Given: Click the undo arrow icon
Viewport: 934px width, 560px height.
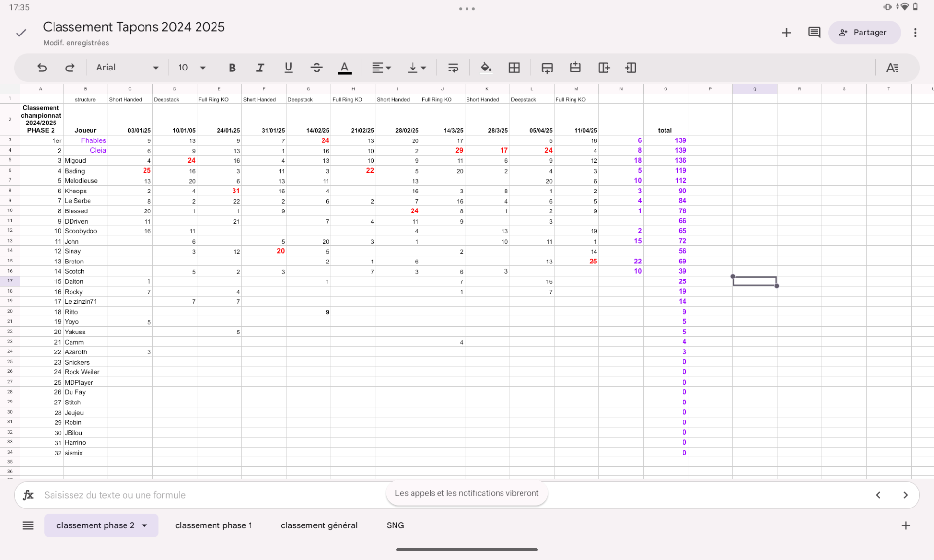Looking at the screenshot, I should coord(42,68).
